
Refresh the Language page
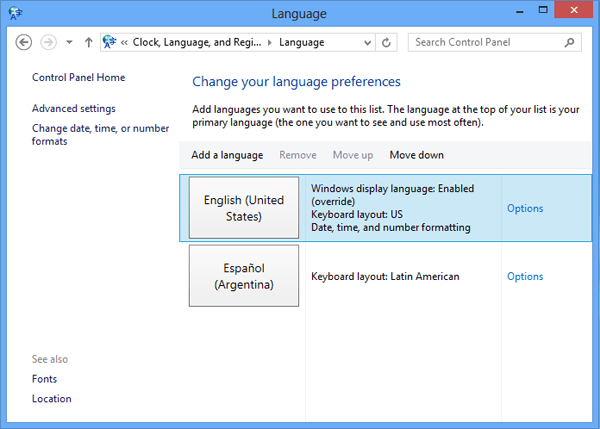(386, 42)
